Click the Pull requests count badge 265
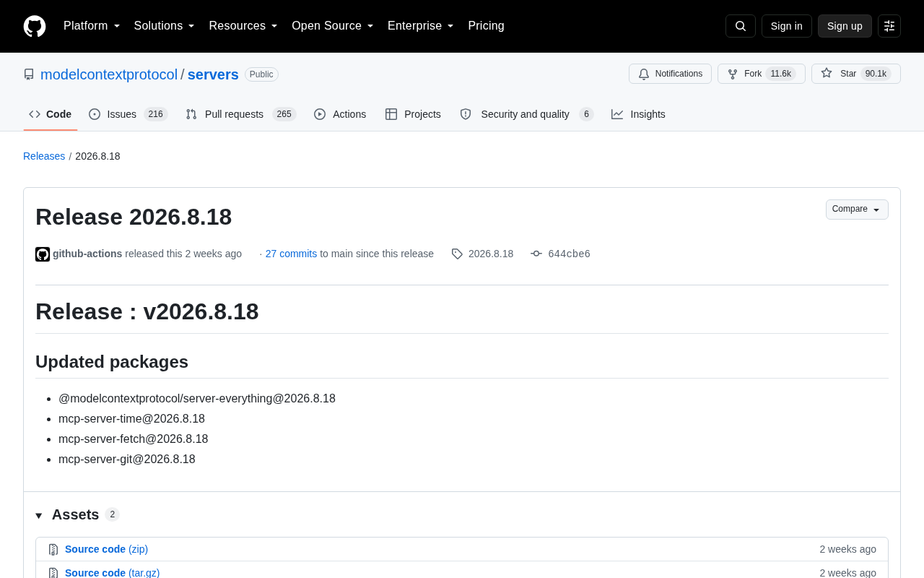Viewport: 924px width, 578px height. (284, 114)
